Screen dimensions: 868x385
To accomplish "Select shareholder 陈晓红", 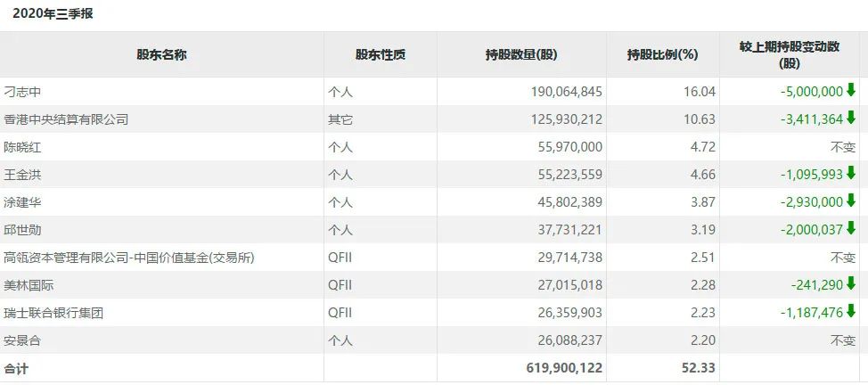I will [23, 146].
